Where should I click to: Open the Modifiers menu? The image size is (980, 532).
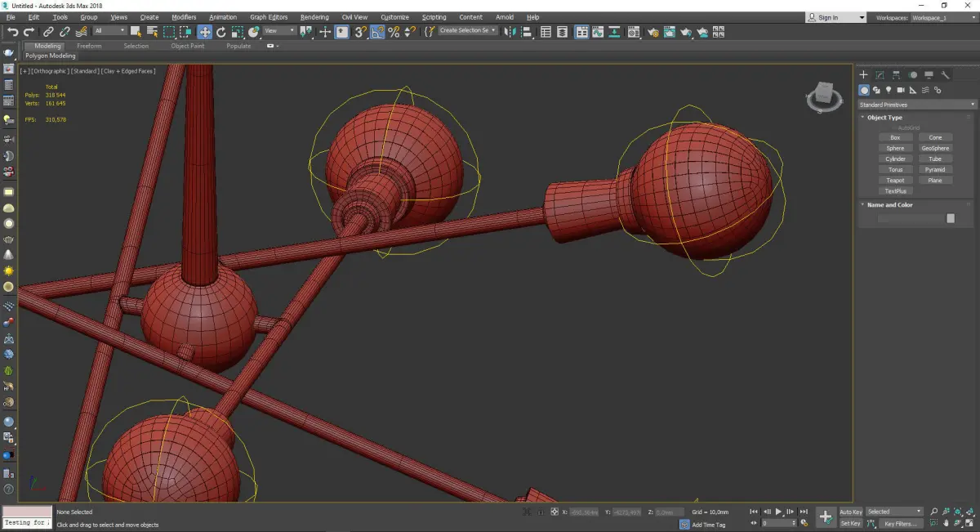[184, 17]
